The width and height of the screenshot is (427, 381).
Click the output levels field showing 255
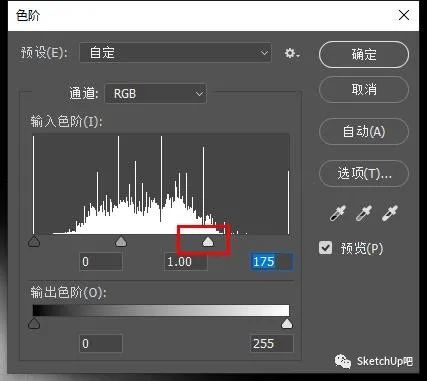pyautogui.click(x=271, y=343)
